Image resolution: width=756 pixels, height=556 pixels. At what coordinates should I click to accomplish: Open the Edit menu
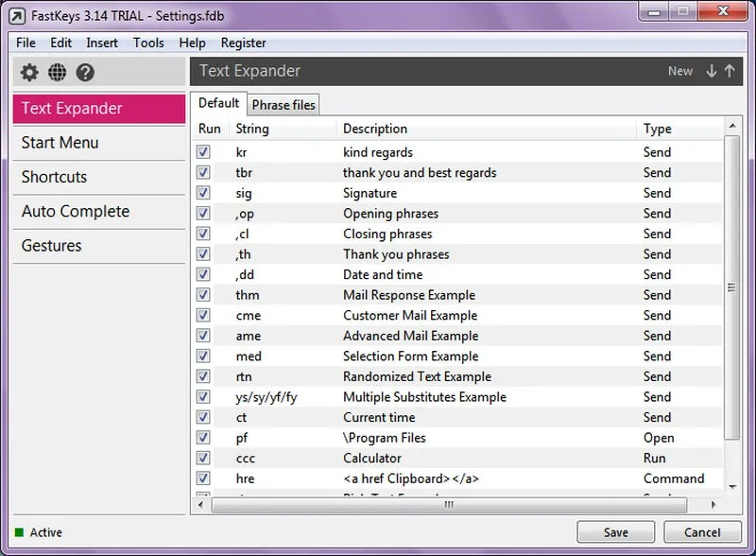(60, 43)
